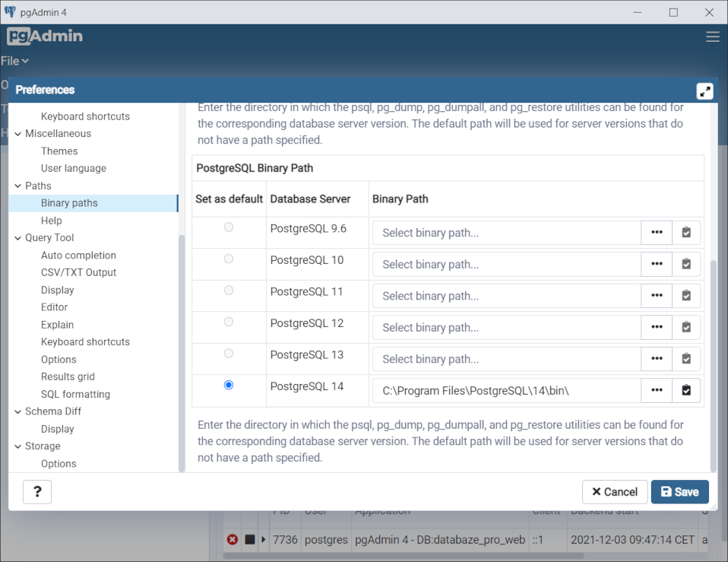The image size is (728, 562).
Task: Collapse the Schema Diff node
Action: tap(18, 411)
